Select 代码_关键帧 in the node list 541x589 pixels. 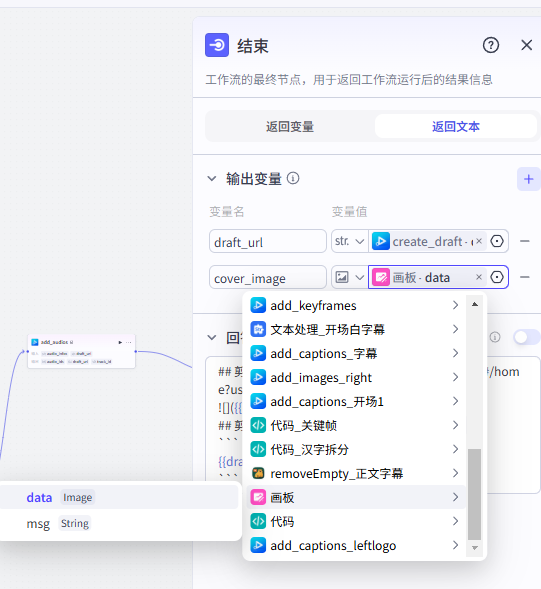355,425
